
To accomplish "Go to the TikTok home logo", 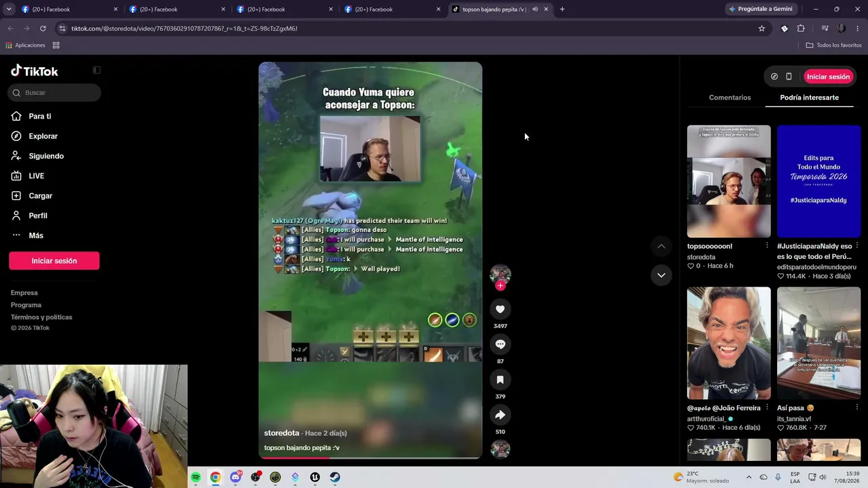I will pyautogui.click(x=35, y=71).
